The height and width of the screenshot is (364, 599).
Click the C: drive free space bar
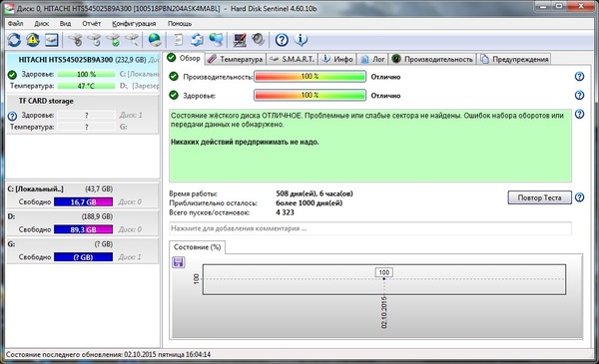click(83, 201)
